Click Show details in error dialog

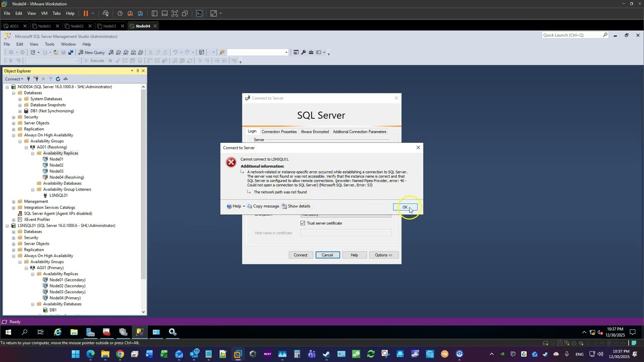pyautogui.click(x=296, y=206)
